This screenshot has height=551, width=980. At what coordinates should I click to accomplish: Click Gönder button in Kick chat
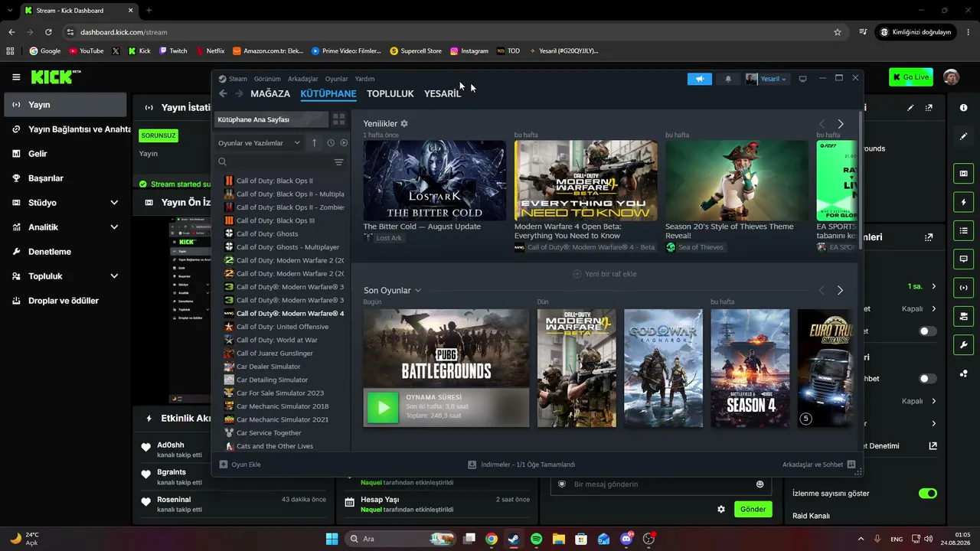pos(753,510)
